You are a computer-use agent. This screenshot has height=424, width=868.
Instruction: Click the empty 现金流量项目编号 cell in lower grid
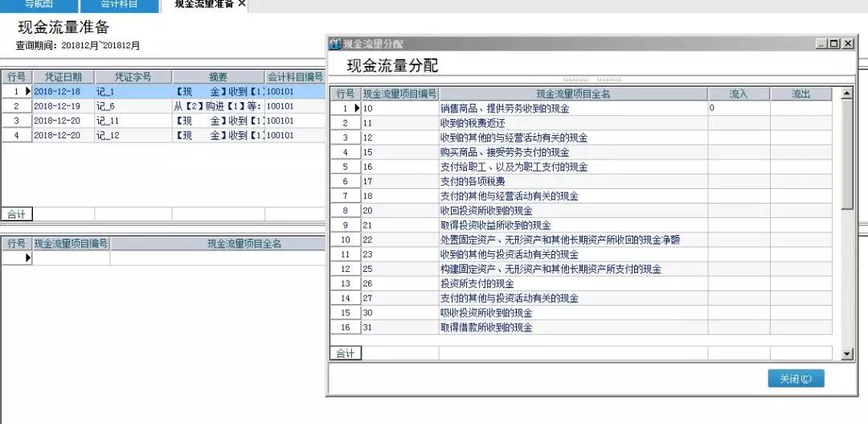(x=71, y=258)
